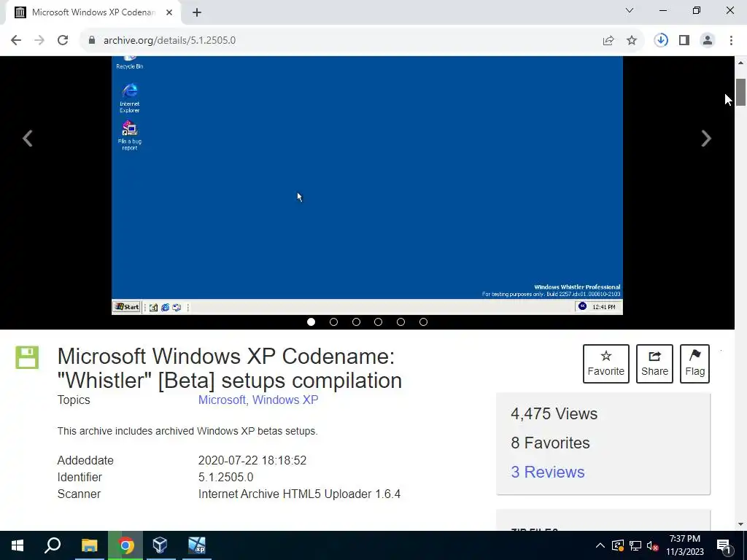Open the Windows XP topic link
Screen dimensions: 747x560
click(285, 400)
